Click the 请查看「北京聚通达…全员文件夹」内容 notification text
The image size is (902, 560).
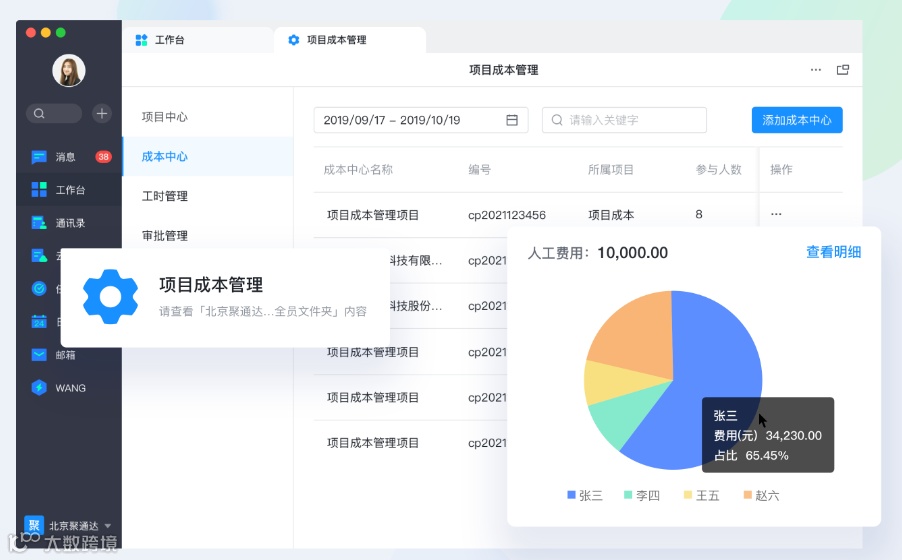click(x=263, y=311)
